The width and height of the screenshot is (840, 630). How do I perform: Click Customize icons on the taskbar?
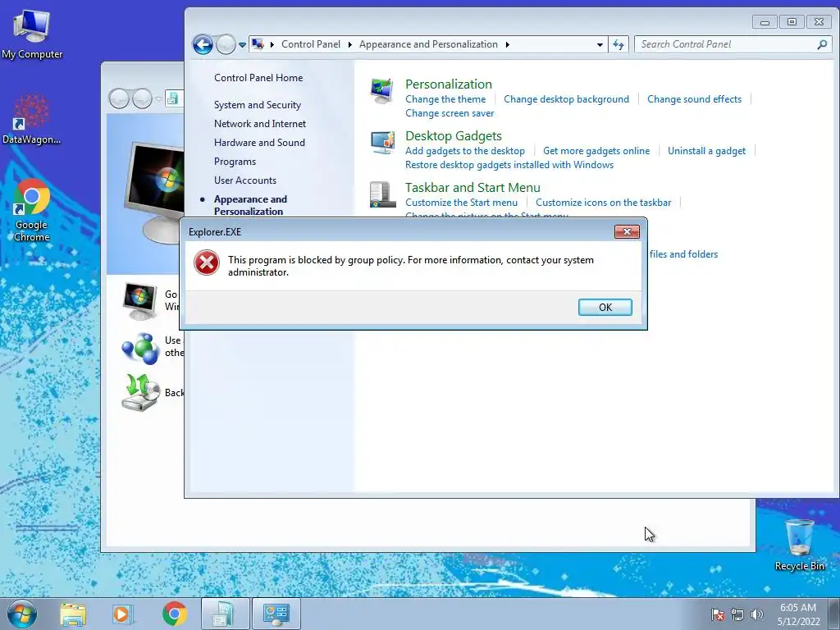click(x=603, y=203)
